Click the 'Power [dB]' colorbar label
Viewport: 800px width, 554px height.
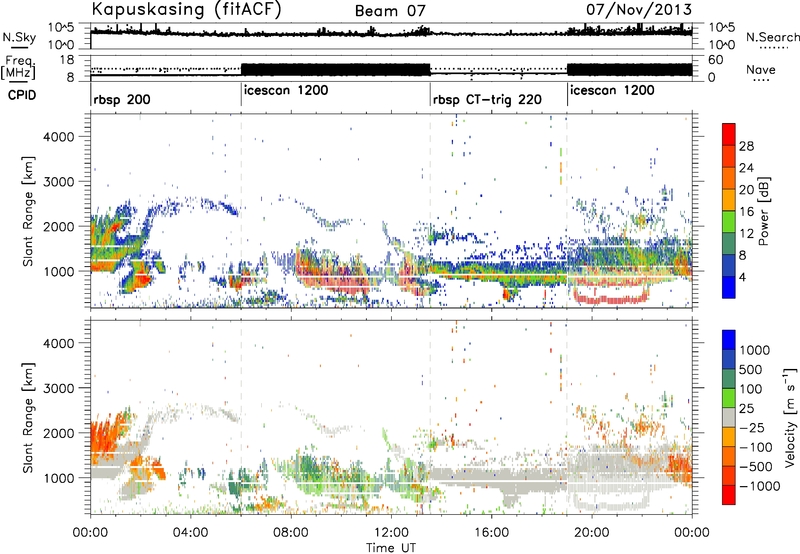(x=764, y=211)
